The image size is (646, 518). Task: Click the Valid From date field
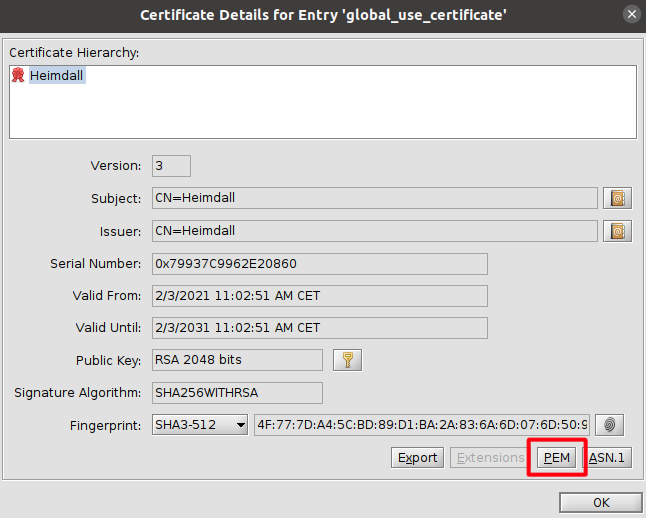(319, 296)
